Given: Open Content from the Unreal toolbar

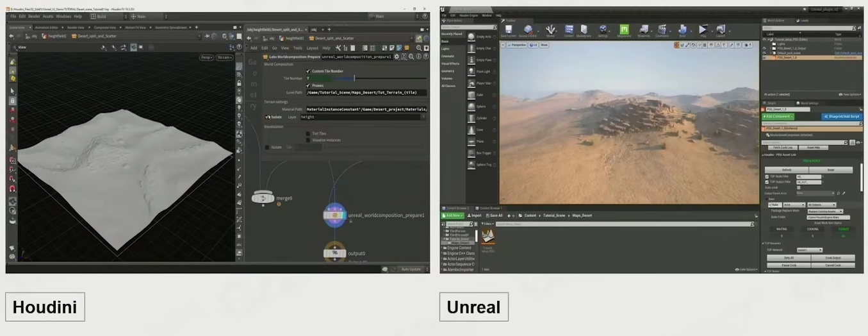Looking at the screenshot, I should 568,31.
